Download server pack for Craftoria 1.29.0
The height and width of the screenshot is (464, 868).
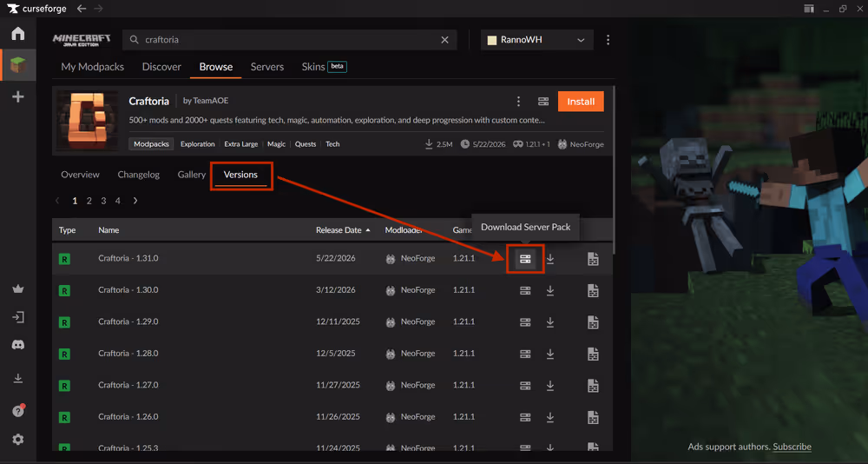[525, 322]
